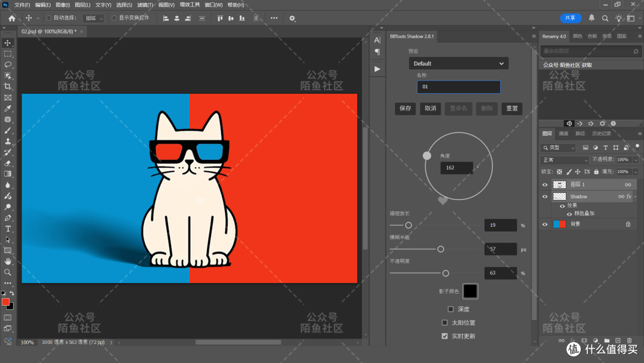Select the Path Selection tool

[x=8, y=239]
